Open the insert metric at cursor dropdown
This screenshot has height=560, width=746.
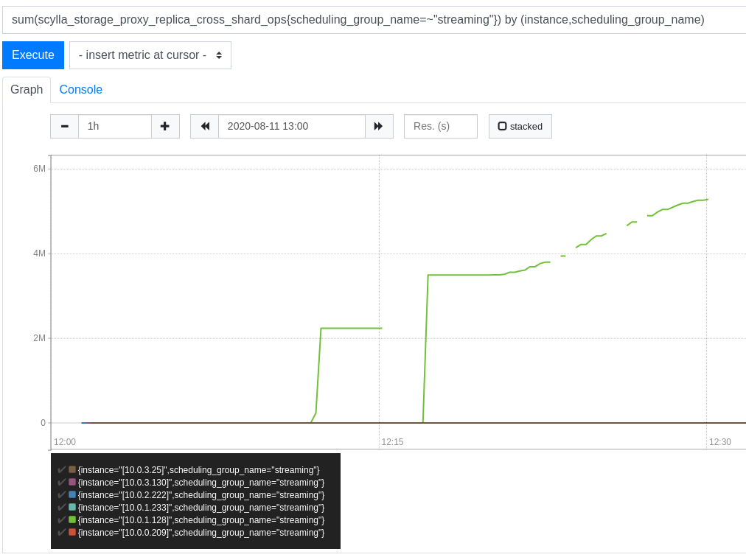tap(150, 55)
